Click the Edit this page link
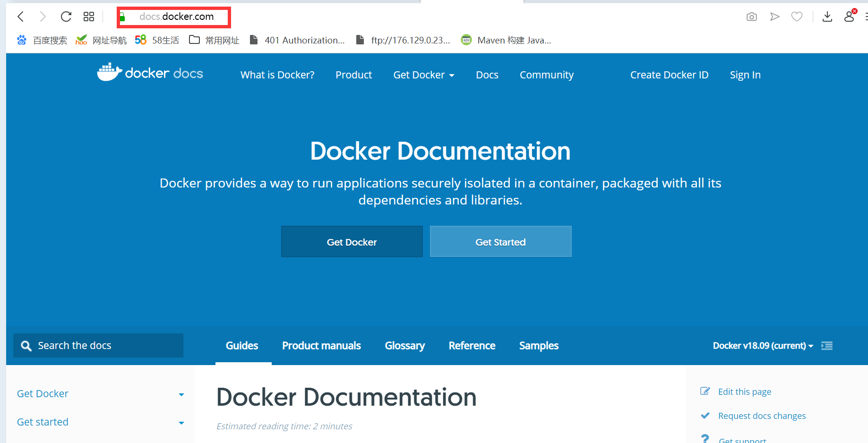Image resolution: width=868 pixels, height=443 pixels. (x=745, y=392)
